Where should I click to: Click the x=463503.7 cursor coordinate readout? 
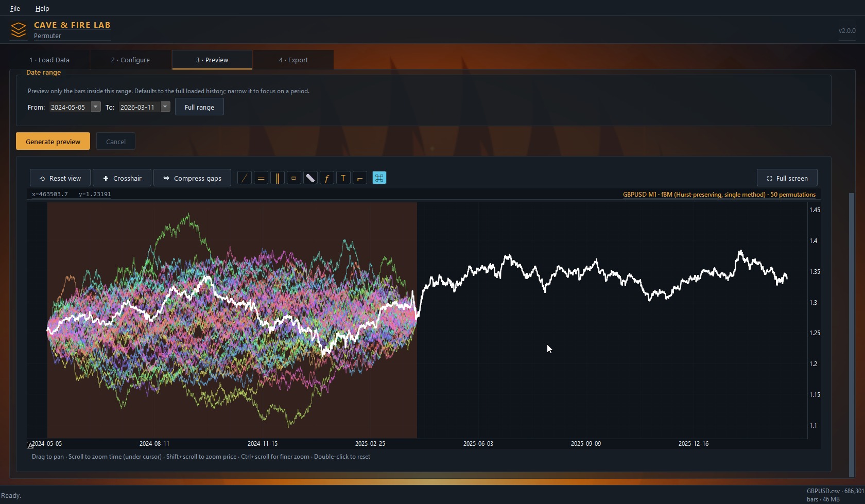pyautogui.click(x=50, y=194)
